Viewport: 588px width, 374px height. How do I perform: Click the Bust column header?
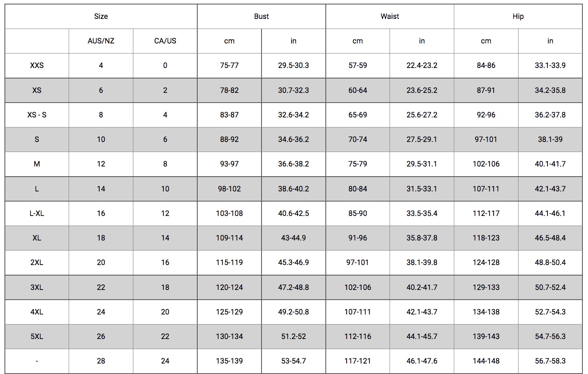261,16
